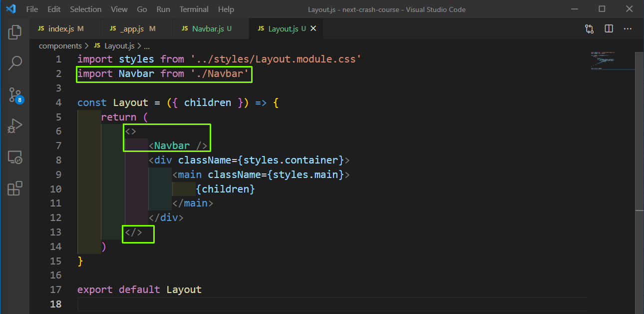644x314 pixels.
Task: Close the Visual Studio Code window
Action: pos(630,9)
